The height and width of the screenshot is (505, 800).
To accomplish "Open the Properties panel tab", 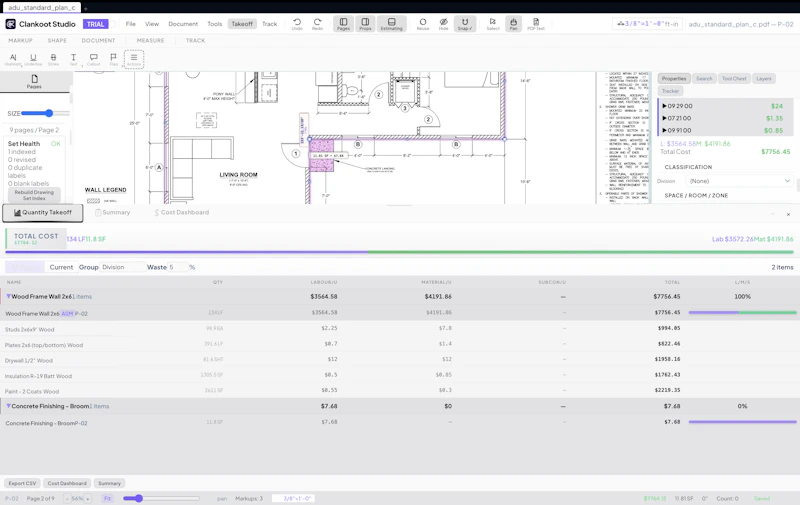I will pyautogui.click(x=674, y=79).
